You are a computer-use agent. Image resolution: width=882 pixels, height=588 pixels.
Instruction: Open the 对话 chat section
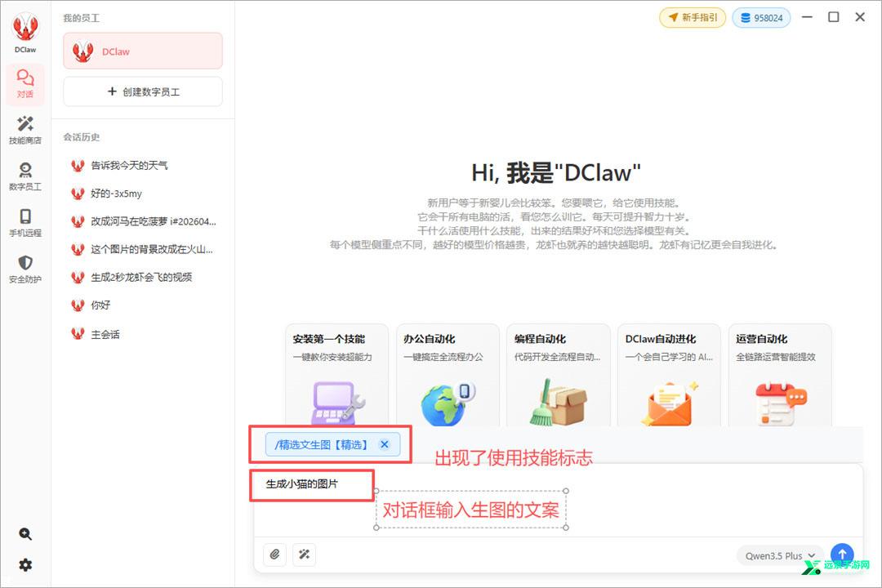tap(25, 83)
